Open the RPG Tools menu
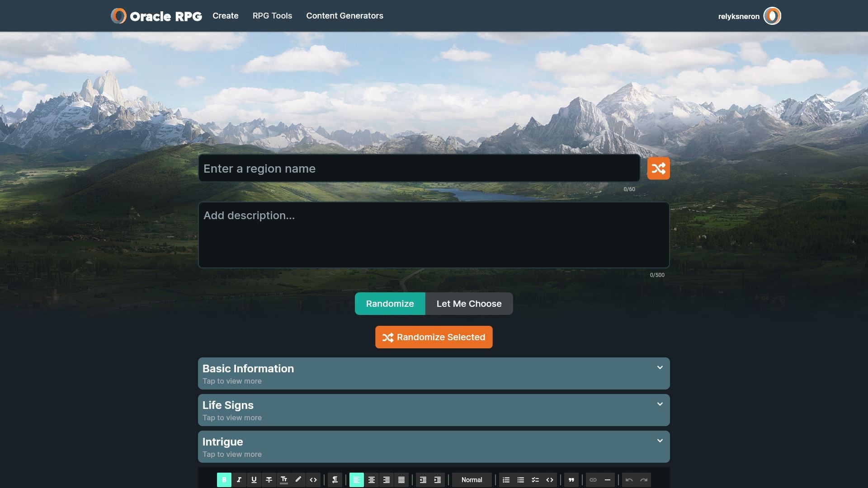868x488 pixels. click(x=272, y=16)
